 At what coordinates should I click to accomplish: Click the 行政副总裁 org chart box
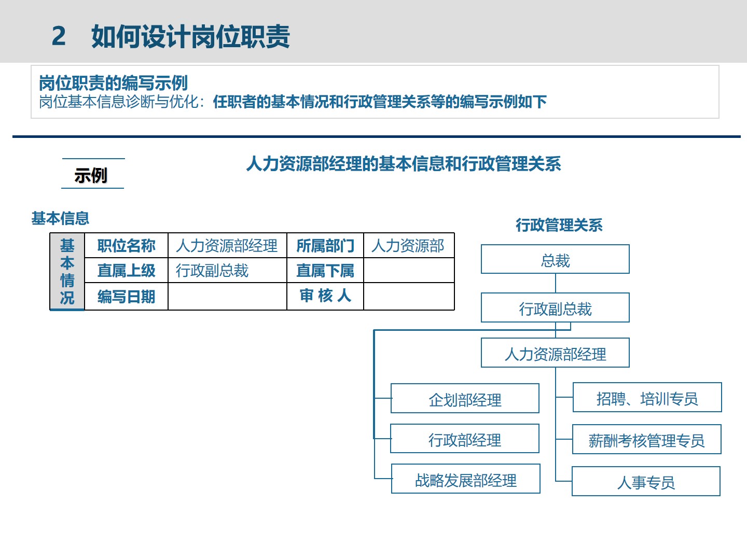point(555,307)
